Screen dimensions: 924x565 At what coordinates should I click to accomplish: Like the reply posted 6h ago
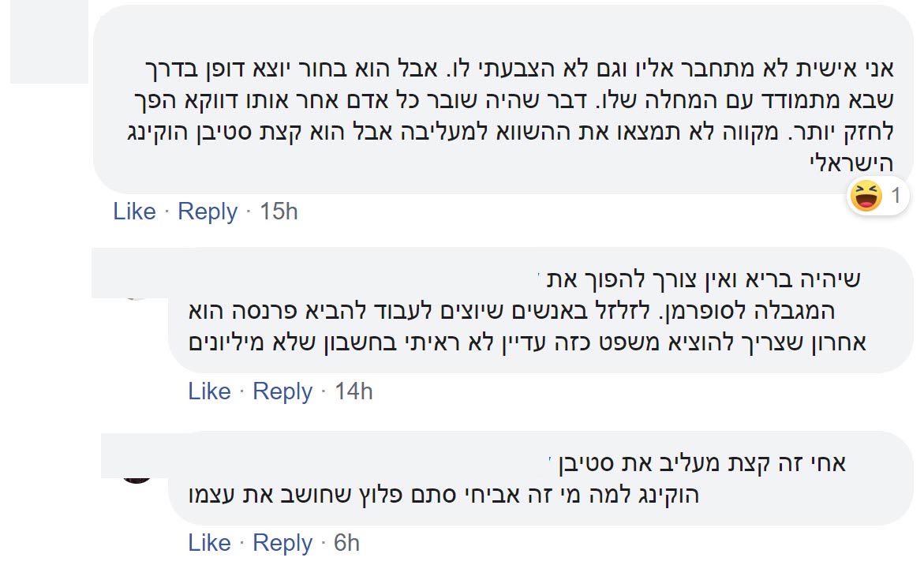(209, 543)
